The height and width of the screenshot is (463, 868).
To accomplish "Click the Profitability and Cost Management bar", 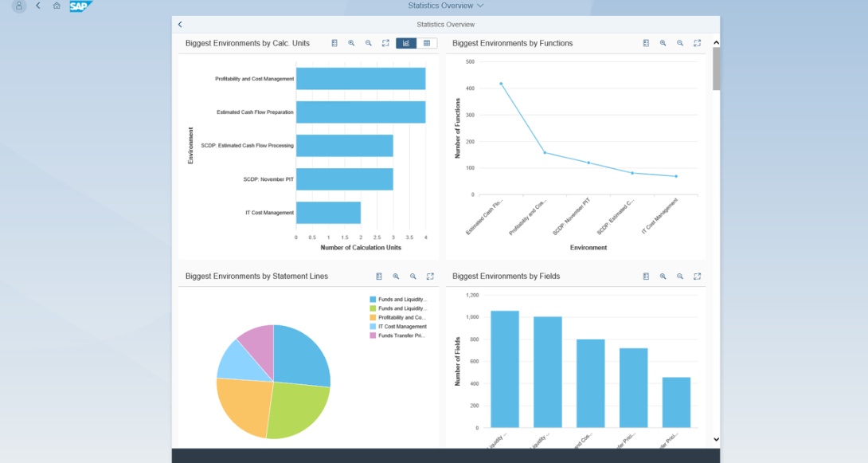I will click(x=360, y=79).
